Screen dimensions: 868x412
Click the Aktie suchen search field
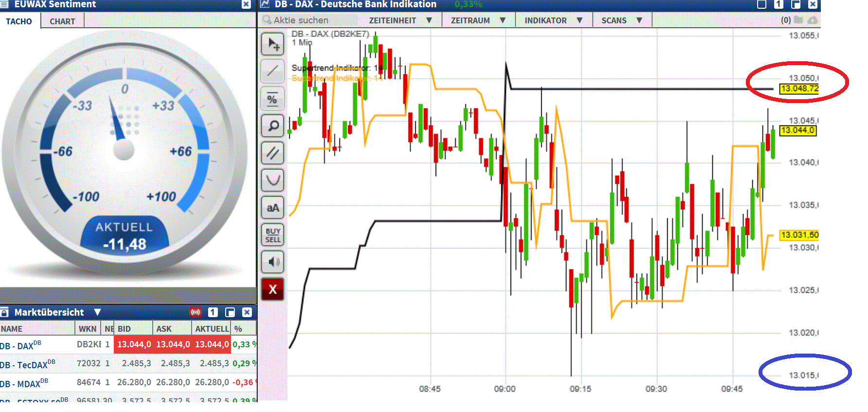(x=310, y=20)
